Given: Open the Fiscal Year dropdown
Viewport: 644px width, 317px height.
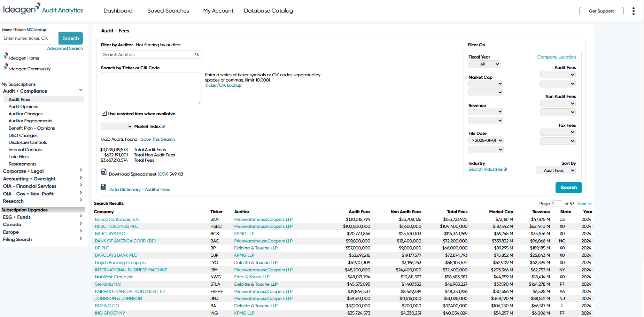Looking at the screenshot, I should pyautogui.click(x=484, y=64).
